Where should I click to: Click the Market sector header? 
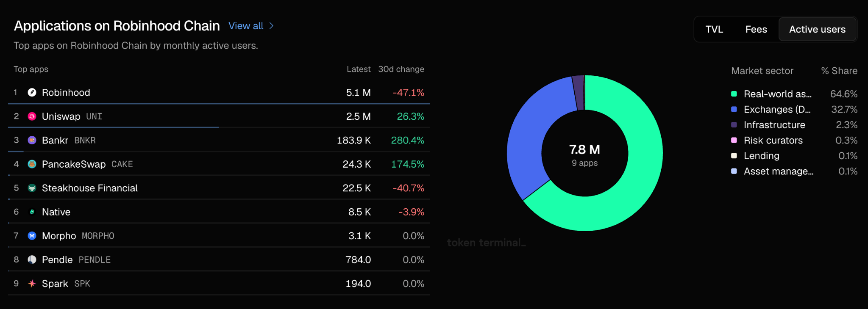point(762,71)
